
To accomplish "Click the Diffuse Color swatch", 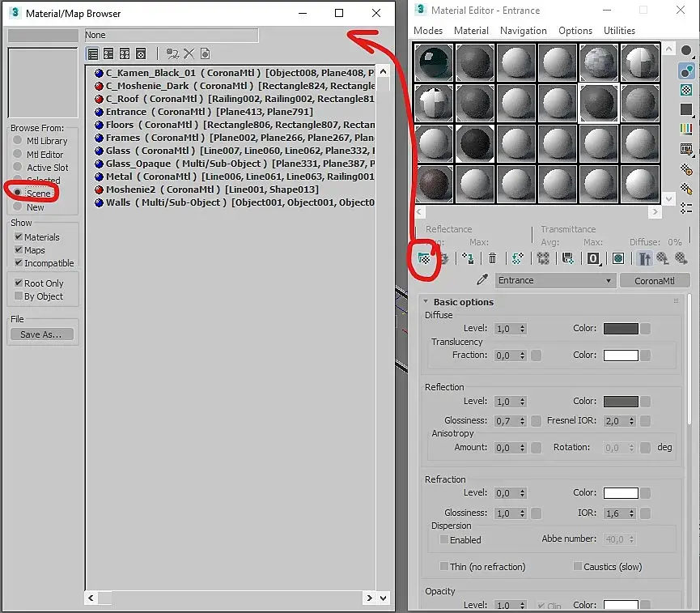I will point(621,329).
